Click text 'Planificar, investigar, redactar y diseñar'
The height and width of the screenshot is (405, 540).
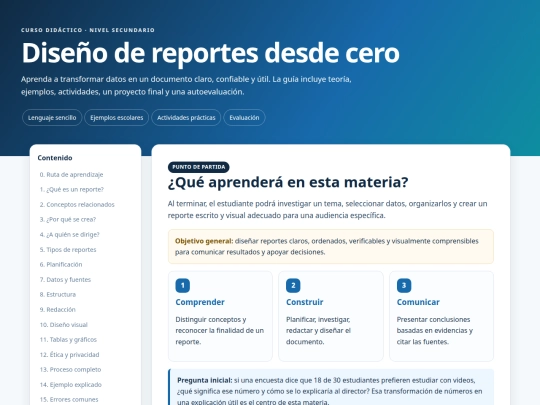(319, 331)
